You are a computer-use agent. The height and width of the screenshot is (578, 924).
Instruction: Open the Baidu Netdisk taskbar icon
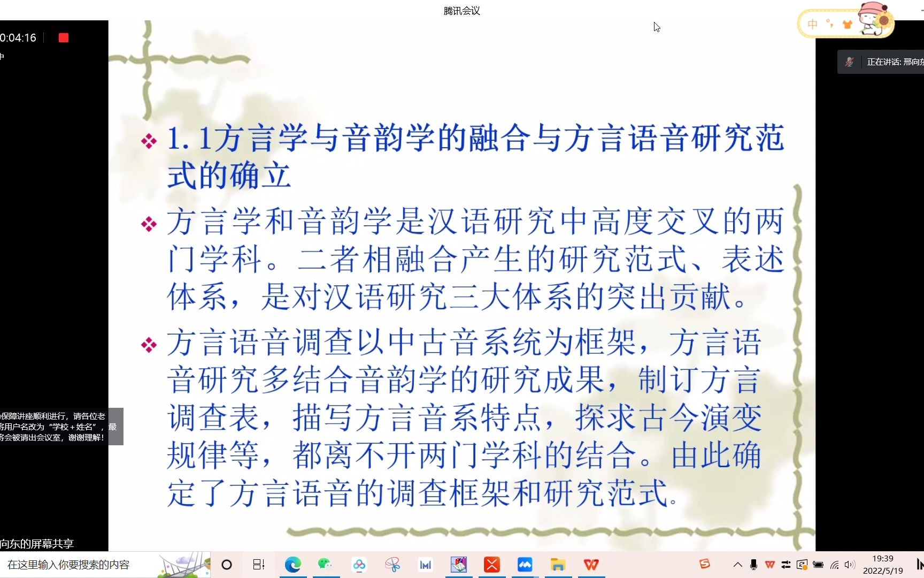[359, 565]
